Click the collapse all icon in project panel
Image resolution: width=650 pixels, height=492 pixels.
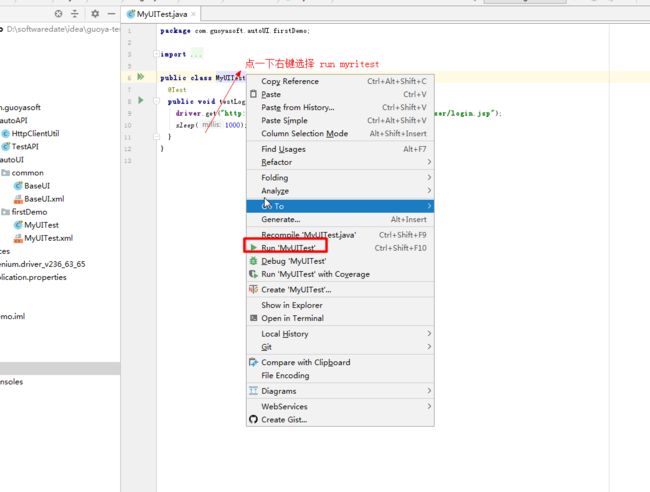coord(75,14)
